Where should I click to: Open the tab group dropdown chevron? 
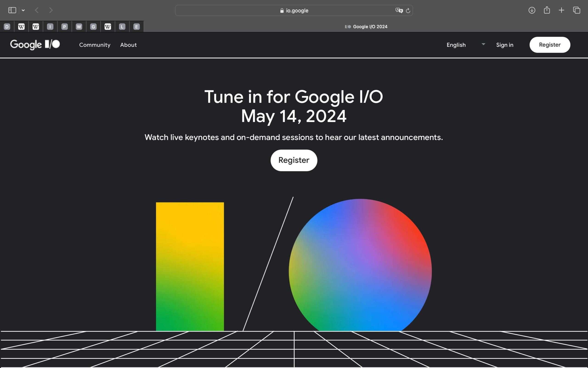[x=23, y=10]
